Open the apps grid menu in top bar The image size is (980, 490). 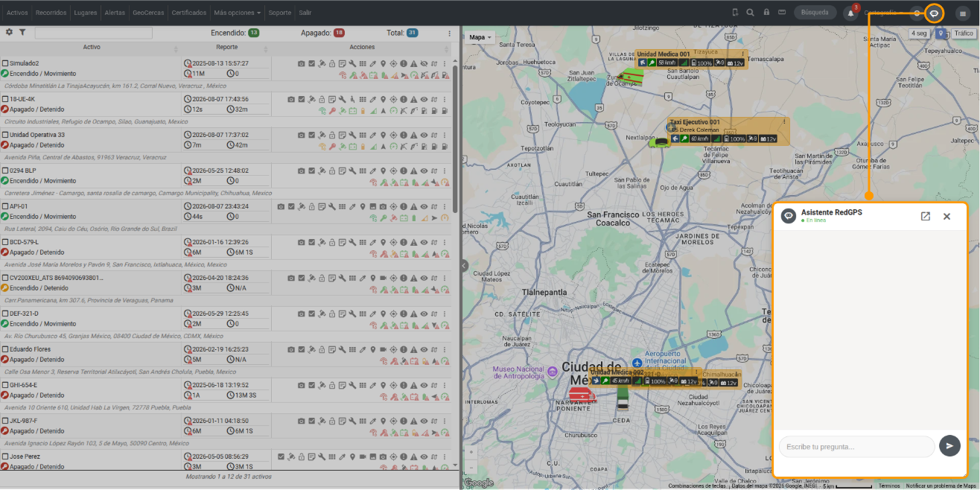[963, 13]
